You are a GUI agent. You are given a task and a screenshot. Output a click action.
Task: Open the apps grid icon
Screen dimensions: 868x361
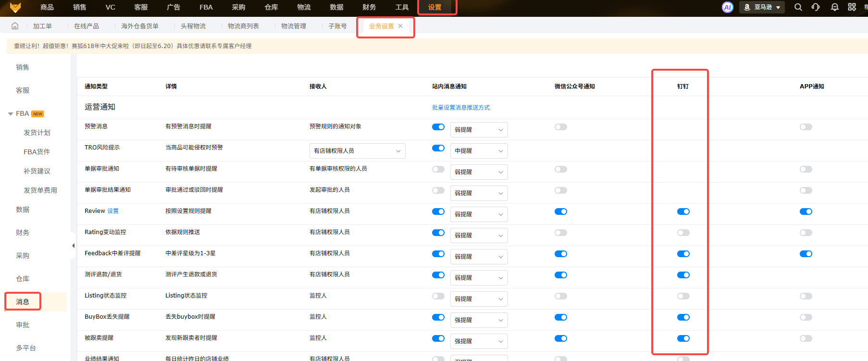point(852,7)
